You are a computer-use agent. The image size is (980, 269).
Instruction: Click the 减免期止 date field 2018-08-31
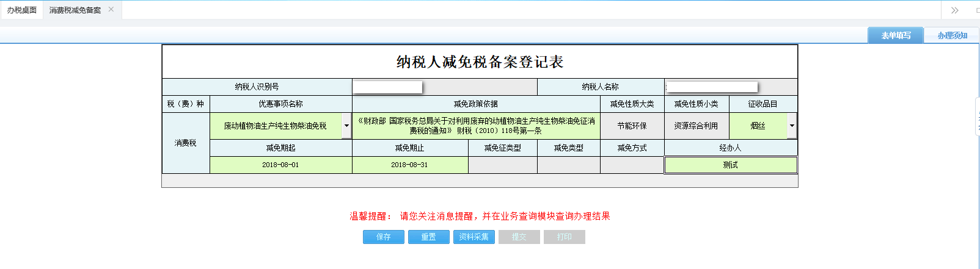[409, 165]
